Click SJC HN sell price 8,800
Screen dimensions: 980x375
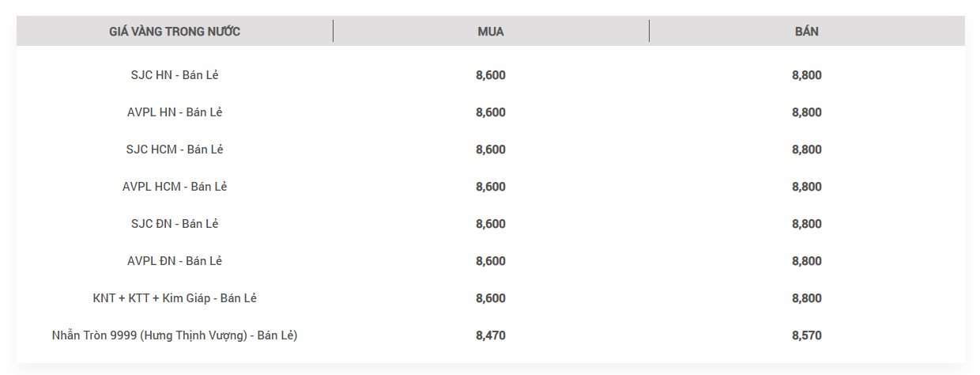[807, 75]
